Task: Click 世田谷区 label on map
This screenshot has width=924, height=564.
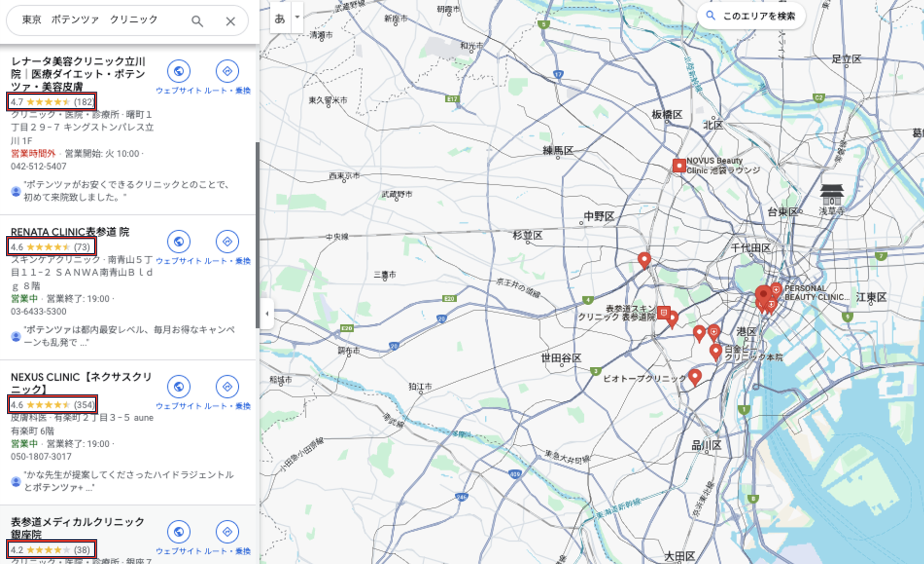Action: tap(561, 358)
